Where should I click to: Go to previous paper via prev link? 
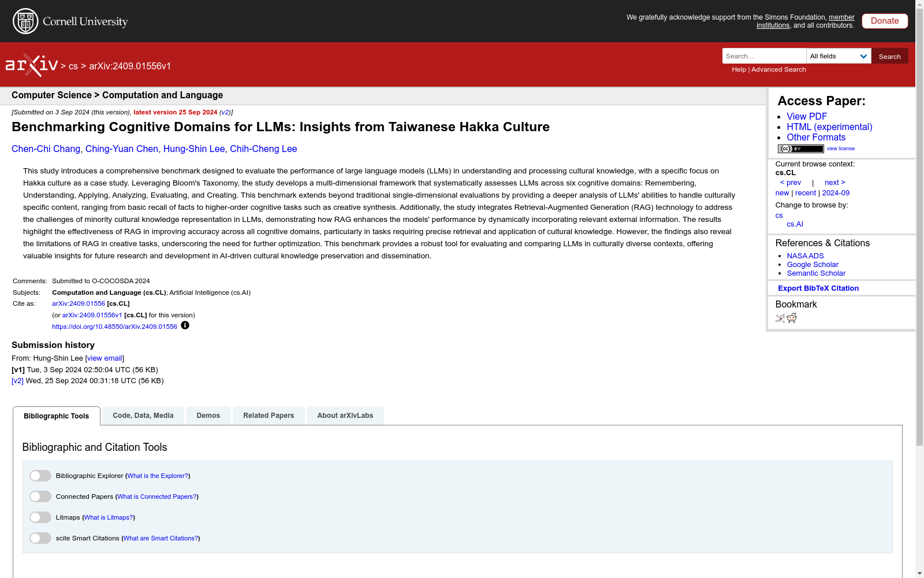[791, 183]
